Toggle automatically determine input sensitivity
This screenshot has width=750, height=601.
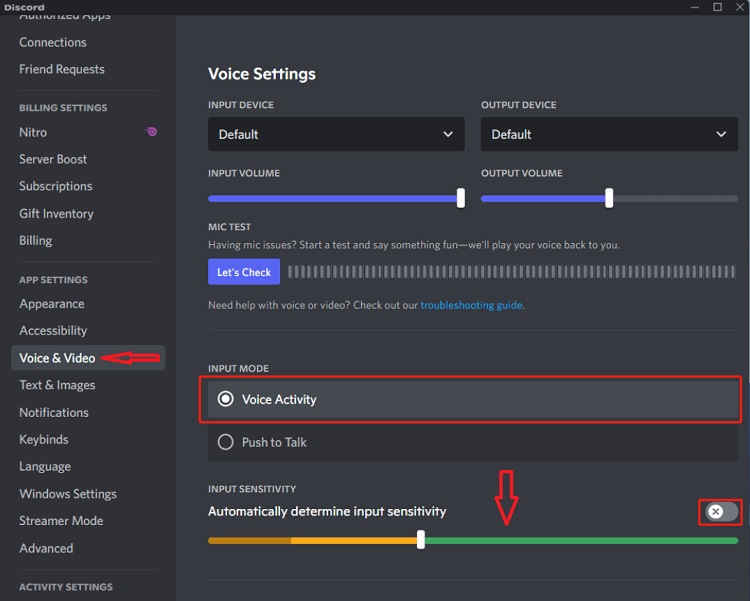pos(721,512)
